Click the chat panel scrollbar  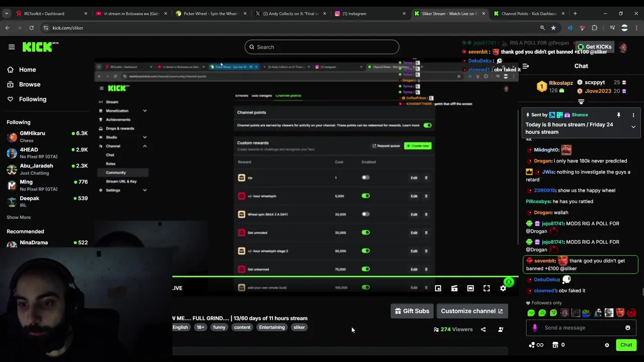[642, 292]
